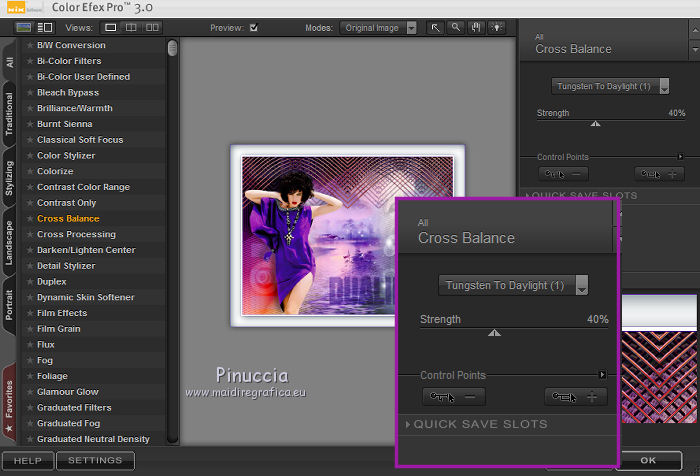Viewport: 700px width, 476px height.
Task: Open the SETTINGS button
Action: coord(95,460)
